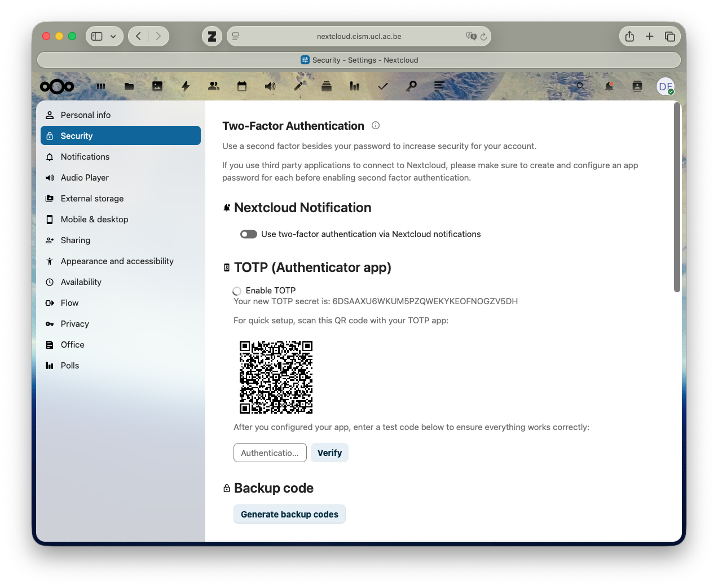This screenshot has width=718, height=588.
Task: Open the contacts menu icon beside avatar
Action: point(637,86)
